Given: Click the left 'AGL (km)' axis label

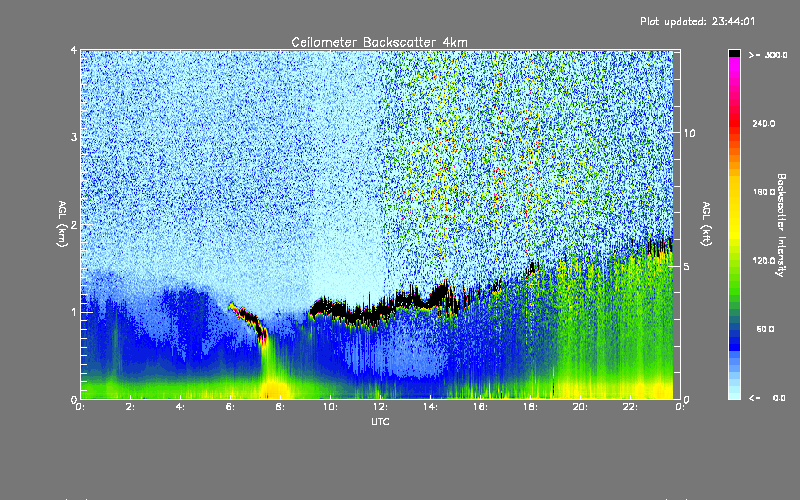Looking at the screenshot, I should (x=62, y=224).
